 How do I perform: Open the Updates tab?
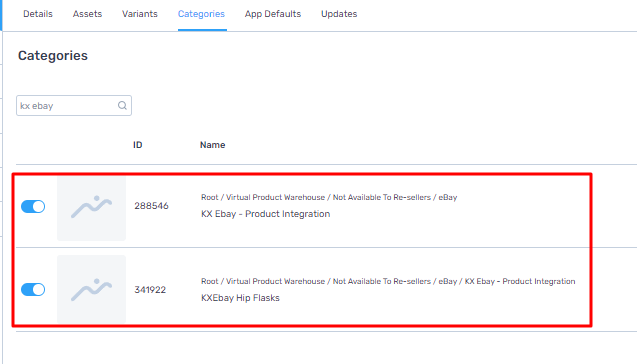pos(339,14)
